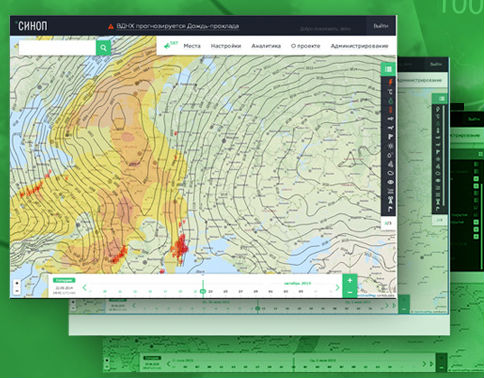Click the Выйти logout button

(380, 26)
